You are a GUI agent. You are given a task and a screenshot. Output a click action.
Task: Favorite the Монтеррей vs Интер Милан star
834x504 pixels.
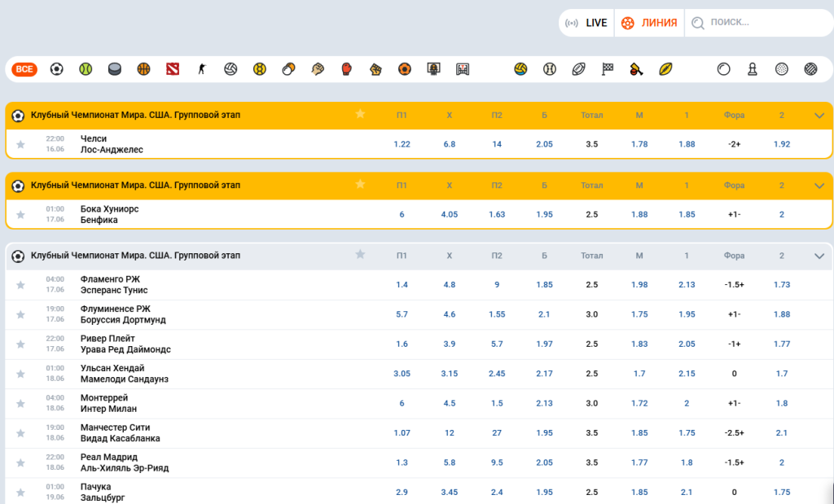pos(20,404)
